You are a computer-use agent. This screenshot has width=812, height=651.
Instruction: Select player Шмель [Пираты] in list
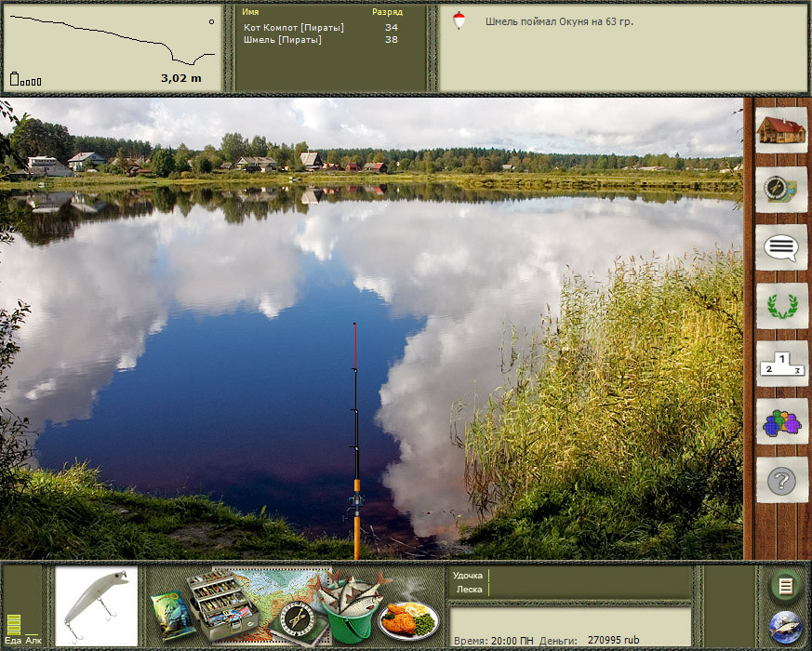tap(282, 39)
